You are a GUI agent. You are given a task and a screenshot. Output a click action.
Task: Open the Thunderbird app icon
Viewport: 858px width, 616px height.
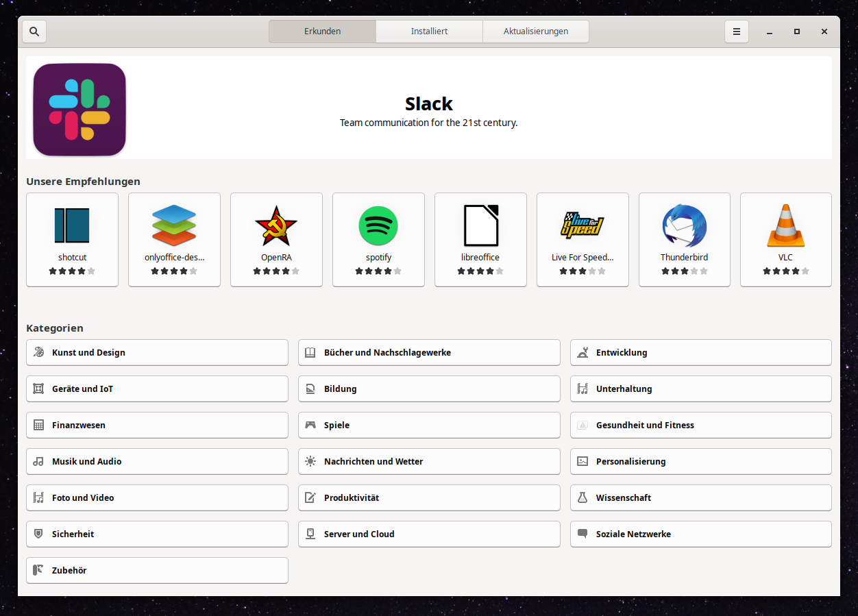(x=684, y=225)
